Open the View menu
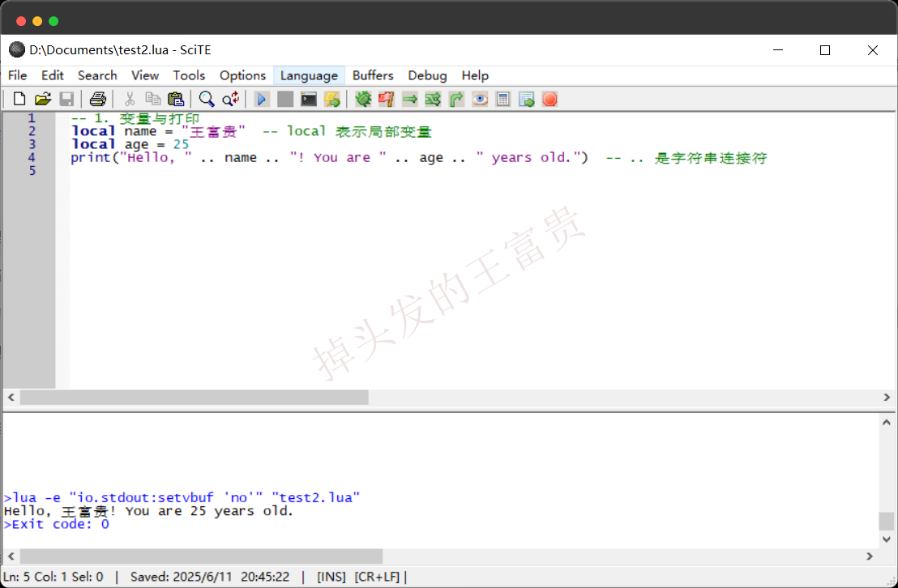 tap(145, 75)
